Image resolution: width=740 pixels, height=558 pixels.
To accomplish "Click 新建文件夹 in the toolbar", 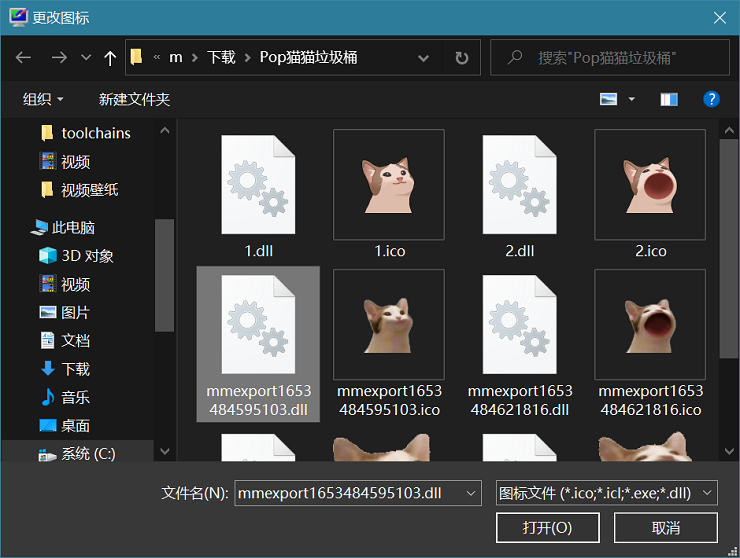I will pyautogui.click(x=134, y=99).
